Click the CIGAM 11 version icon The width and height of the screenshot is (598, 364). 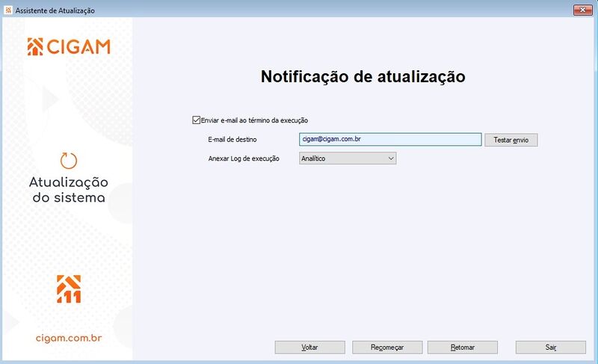click(x=69, y=289)
